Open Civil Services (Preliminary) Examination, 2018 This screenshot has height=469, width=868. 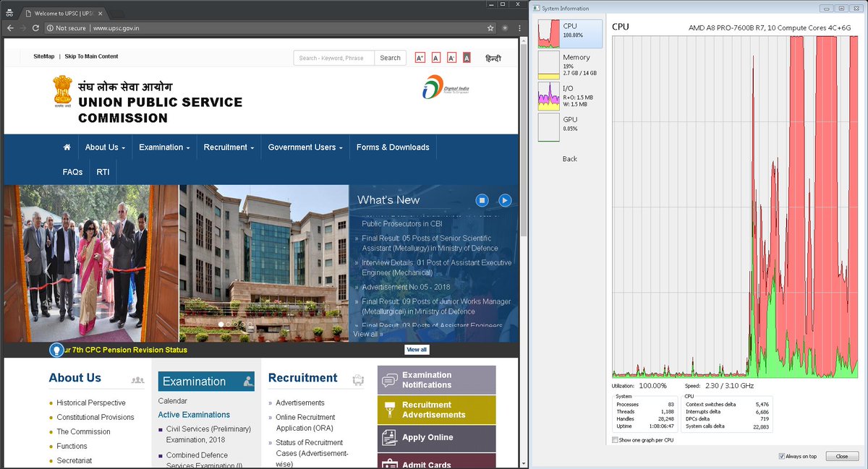(208, 434)
